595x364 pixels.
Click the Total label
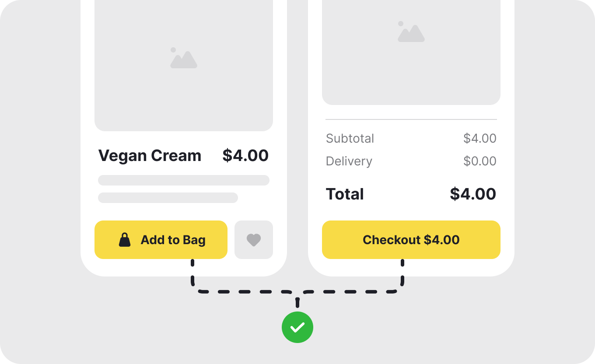[x=345, y=194]
